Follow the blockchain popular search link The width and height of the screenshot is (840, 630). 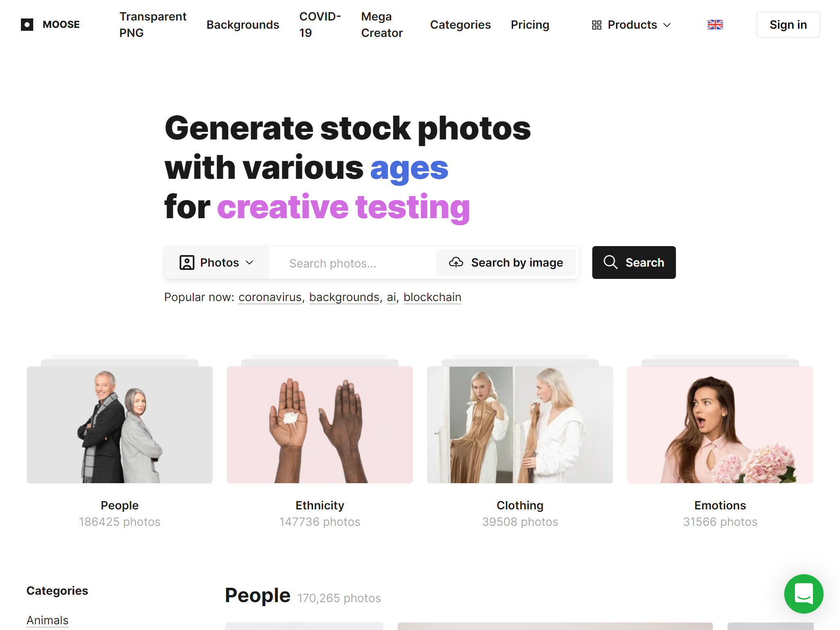coord(432,297)
